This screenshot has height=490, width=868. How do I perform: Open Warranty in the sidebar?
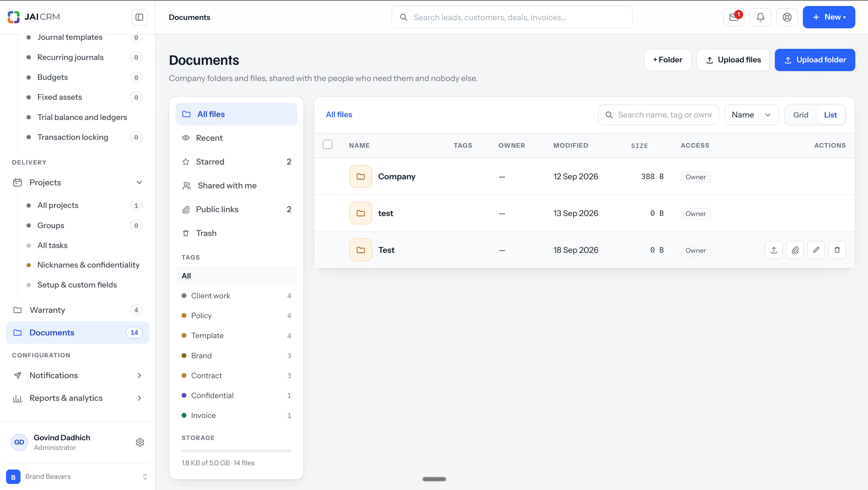coord(78,310)
